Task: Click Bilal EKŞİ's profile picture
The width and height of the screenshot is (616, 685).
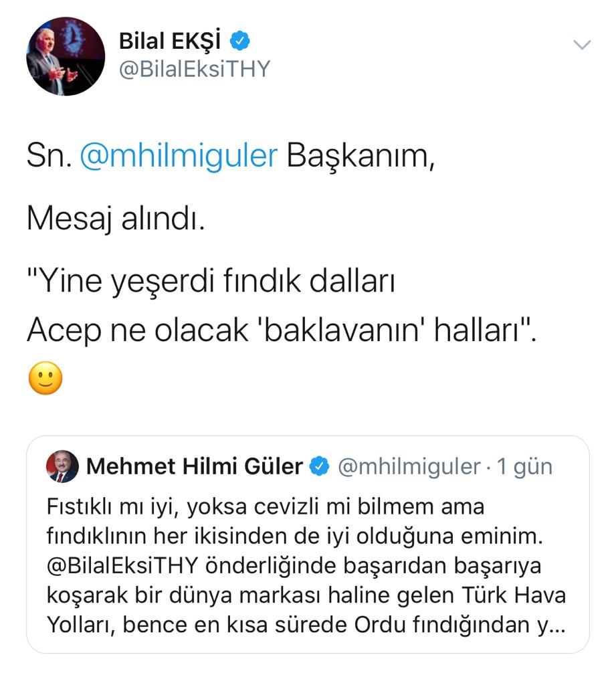Action: (x=66, y=56)
